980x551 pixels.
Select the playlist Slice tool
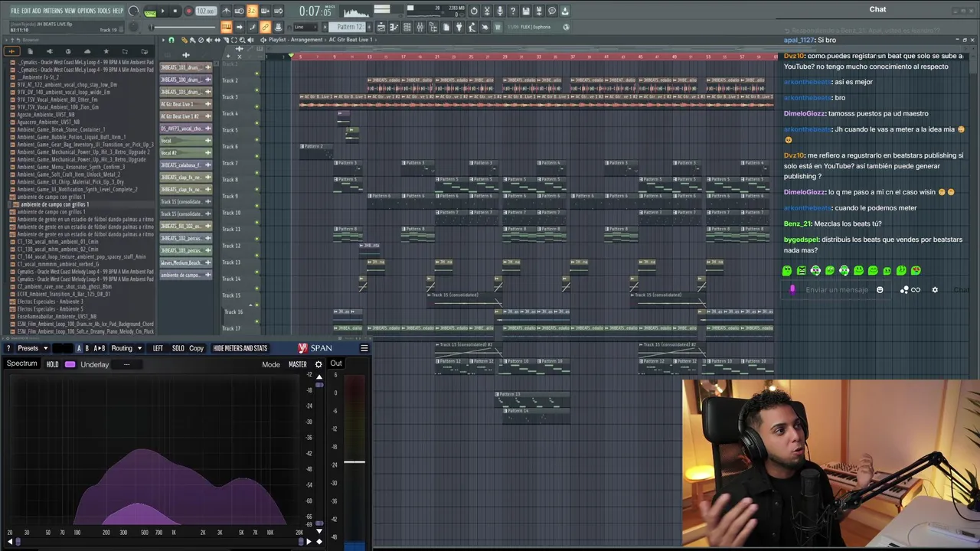click(x=226, y=40)
